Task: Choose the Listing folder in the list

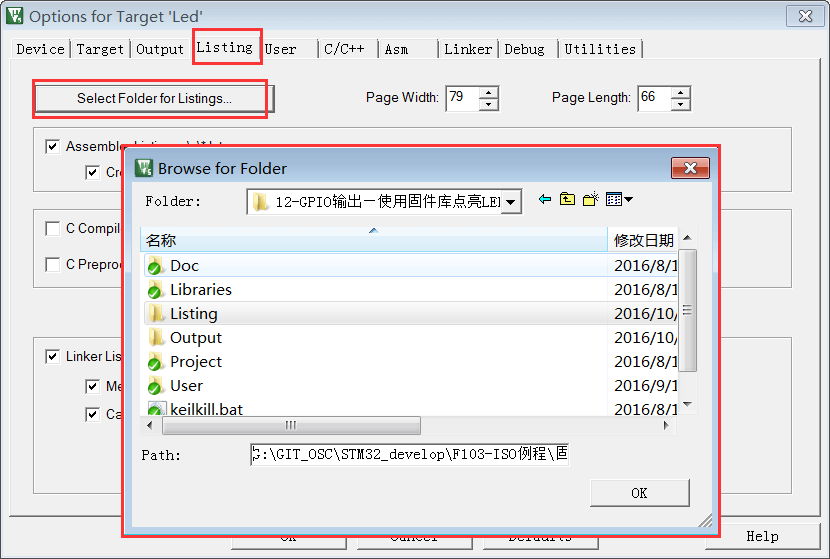Action: pos(193,314)
